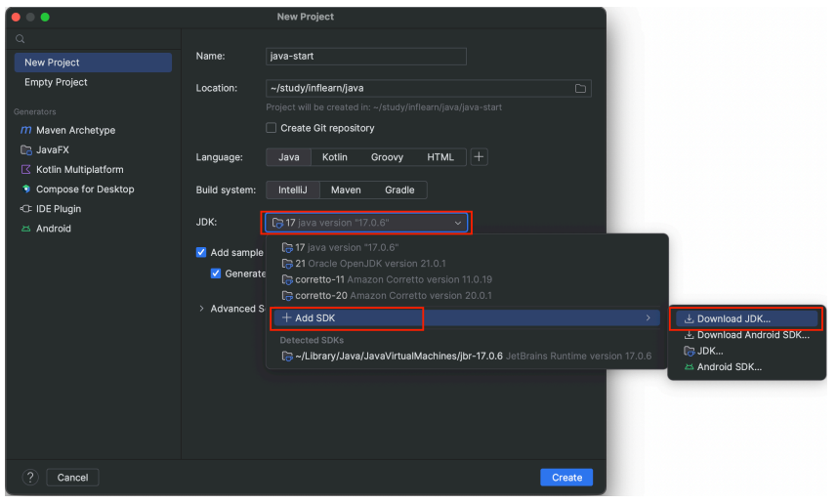Click the JDK dropdown chevron arrow
The height and width of the screenshot is (504, 837).
(x=458, y=223)
